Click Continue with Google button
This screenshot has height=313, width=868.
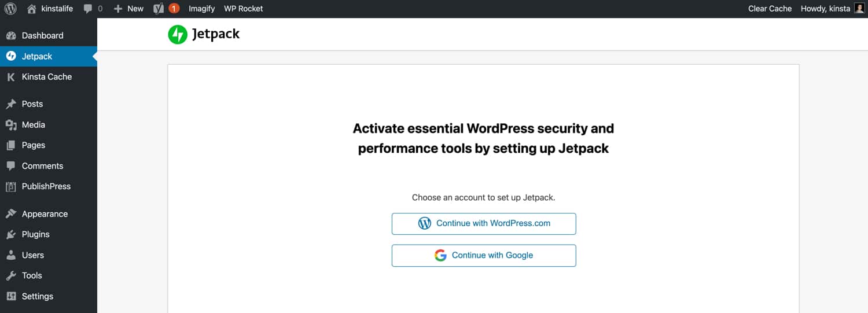[x=484, y=255]
